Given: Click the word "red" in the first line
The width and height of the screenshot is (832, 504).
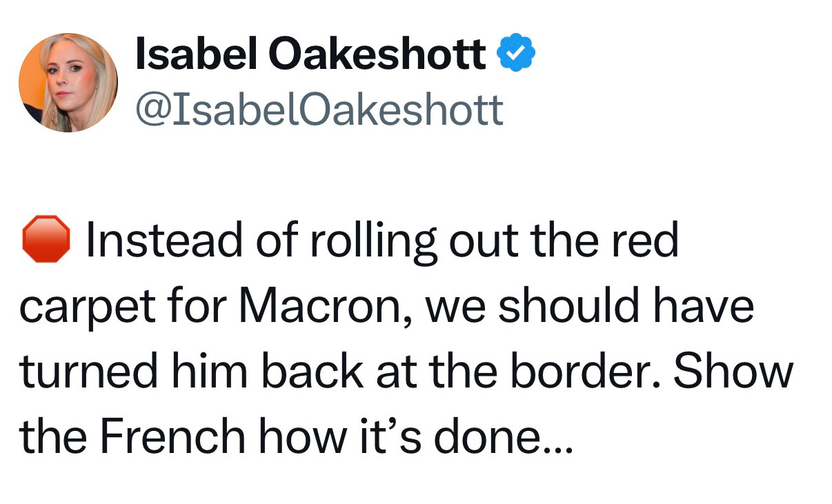Looking at the screenshot, I should click(x=646, y=239).
